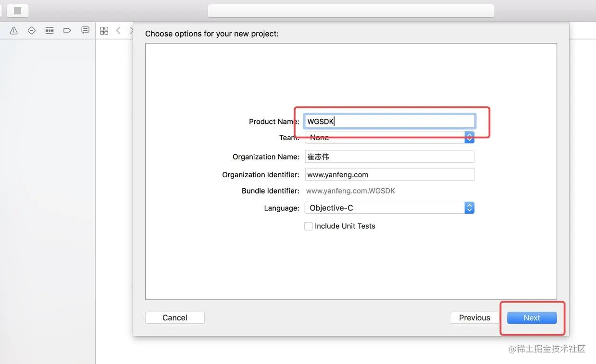The image size is (596, 364).
Task: Go back with the left chevron icon
Action: [118, 31]
